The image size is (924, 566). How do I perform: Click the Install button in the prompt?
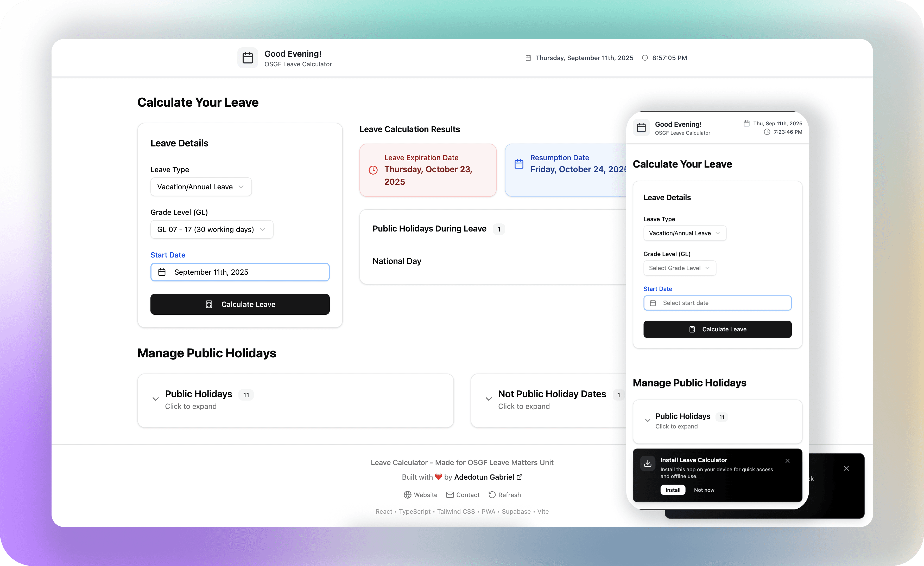coord(673,490)
